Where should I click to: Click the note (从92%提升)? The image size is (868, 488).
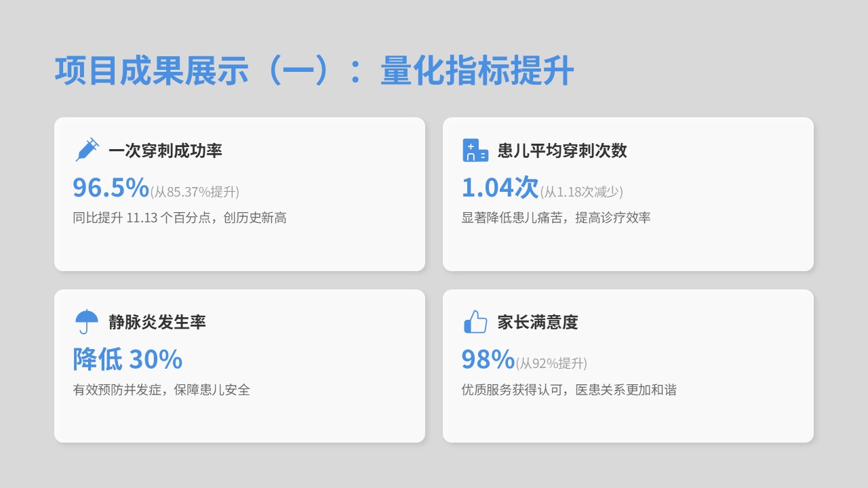[x=551, y=363]
